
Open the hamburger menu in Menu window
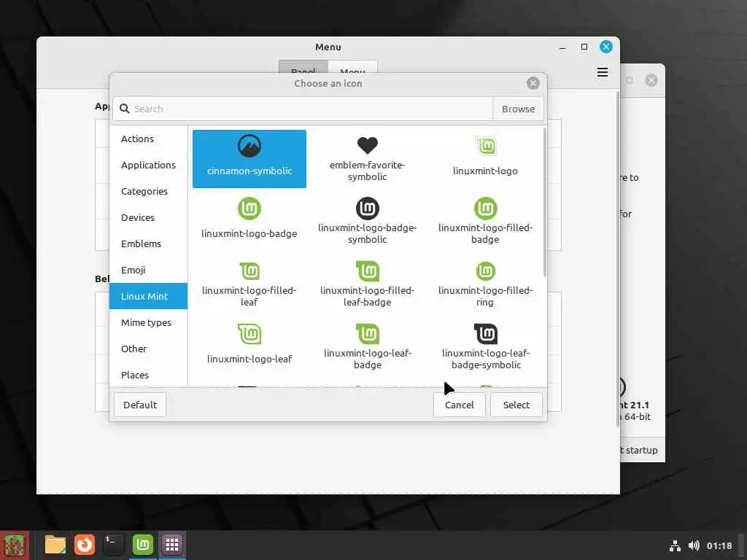pos(602,72)
